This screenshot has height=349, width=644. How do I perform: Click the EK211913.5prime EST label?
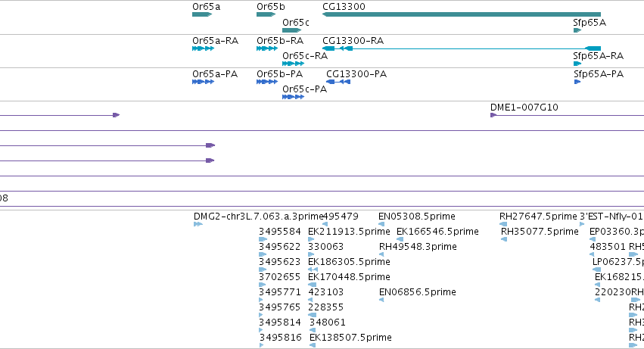pos(349,232)
